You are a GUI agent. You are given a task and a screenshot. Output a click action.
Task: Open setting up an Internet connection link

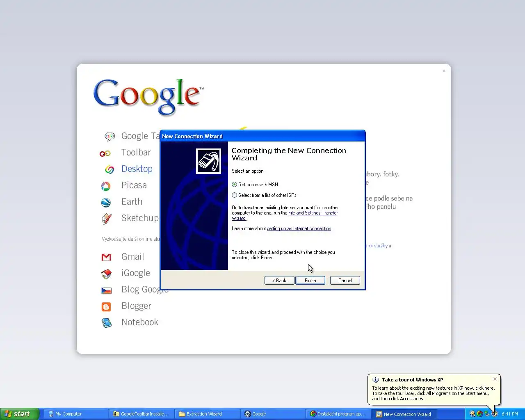point(299,228)
